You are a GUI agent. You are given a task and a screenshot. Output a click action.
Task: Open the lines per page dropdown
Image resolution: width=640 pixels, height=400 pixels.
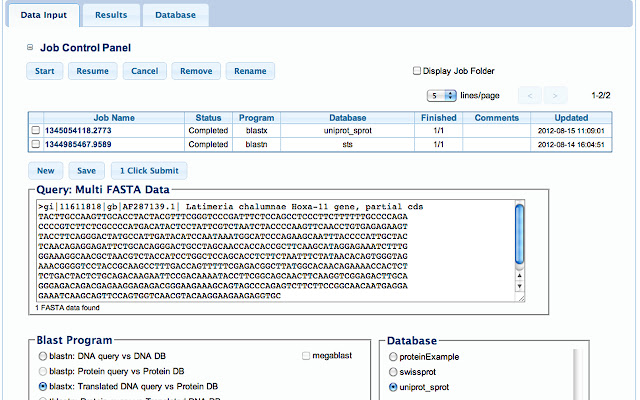click(435, 95)
